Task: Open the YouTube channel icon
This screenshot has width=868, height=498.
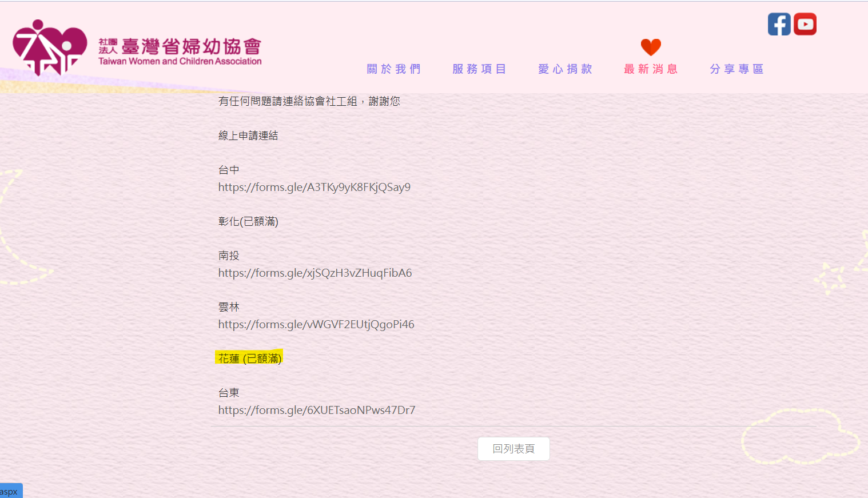Action: point(805,24)
